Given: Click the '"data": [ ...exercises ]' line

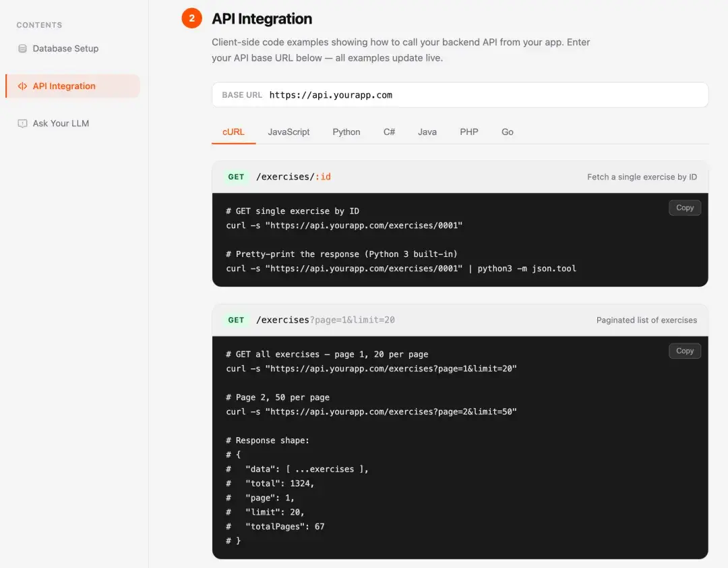Looking at the screenshot, I should coord(297,470).
